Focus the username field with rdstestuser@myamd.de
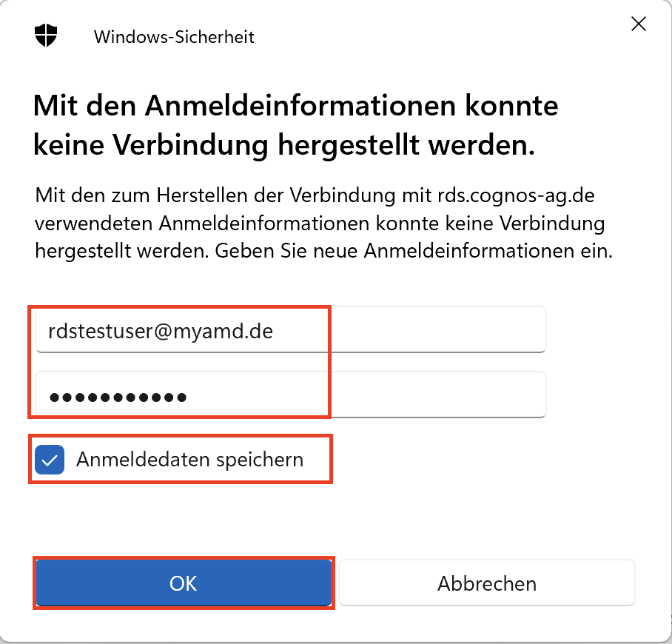This screenshot has height=644, width=672. pyautogui.click(x=290, y=332)
